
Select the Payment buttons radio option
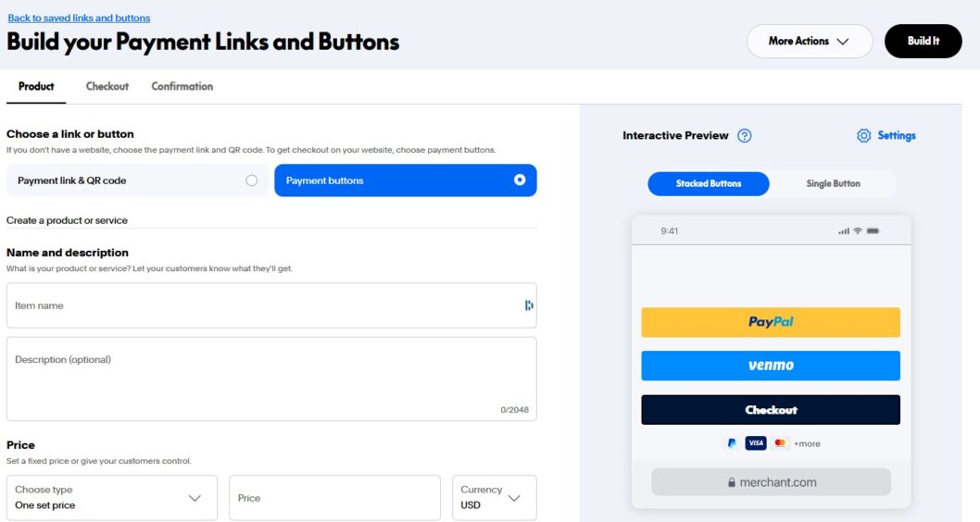(520, 180)
